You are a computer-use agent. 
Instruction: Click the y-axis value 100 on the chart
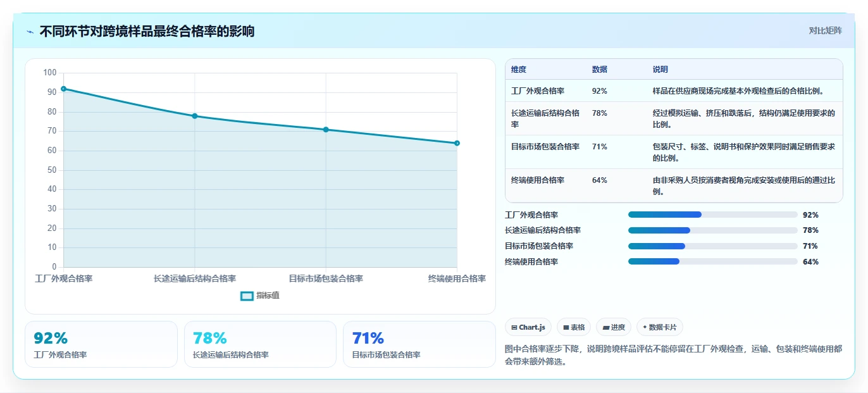tap(50, 73)
